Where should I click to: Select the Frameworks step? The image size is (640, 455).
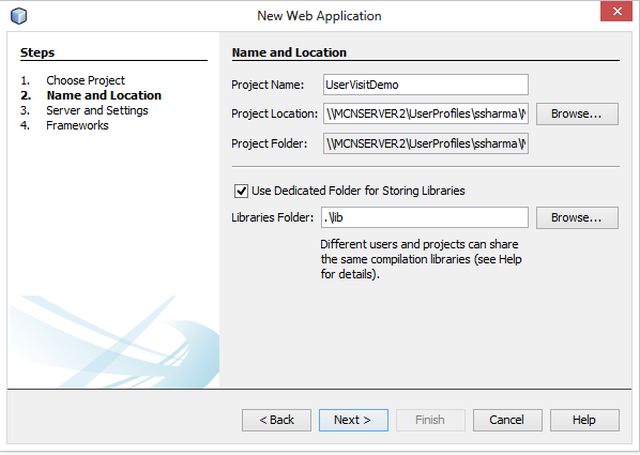(x=77, y=125)
